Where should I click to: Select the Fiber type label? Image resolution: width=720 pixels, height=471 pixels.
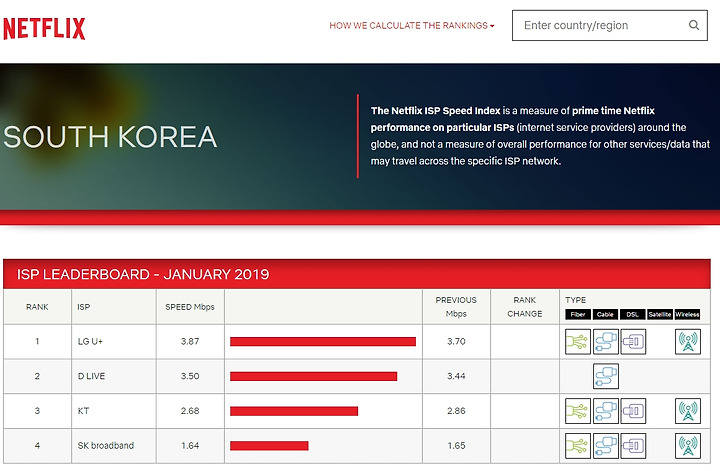pyautogui.click(x=578, y=314)
